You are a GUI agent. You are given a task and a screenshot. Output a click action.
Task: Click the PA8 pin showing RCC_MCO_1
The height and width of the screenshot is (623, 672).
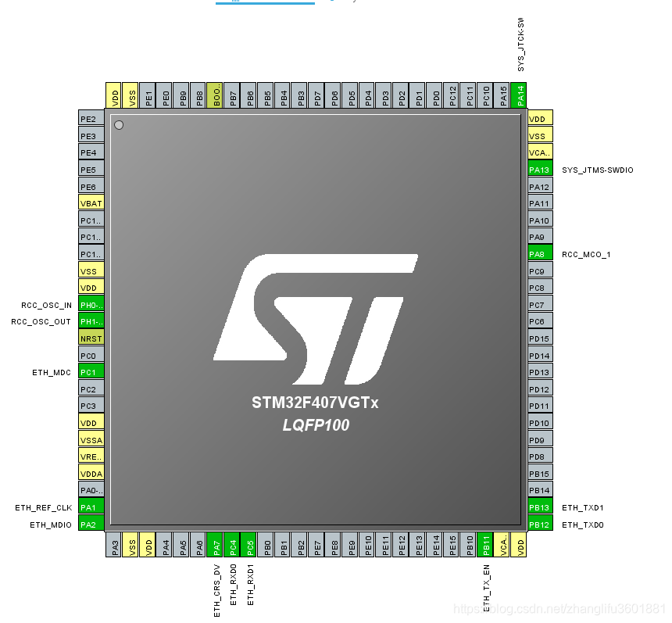click(x=539, y=253)
